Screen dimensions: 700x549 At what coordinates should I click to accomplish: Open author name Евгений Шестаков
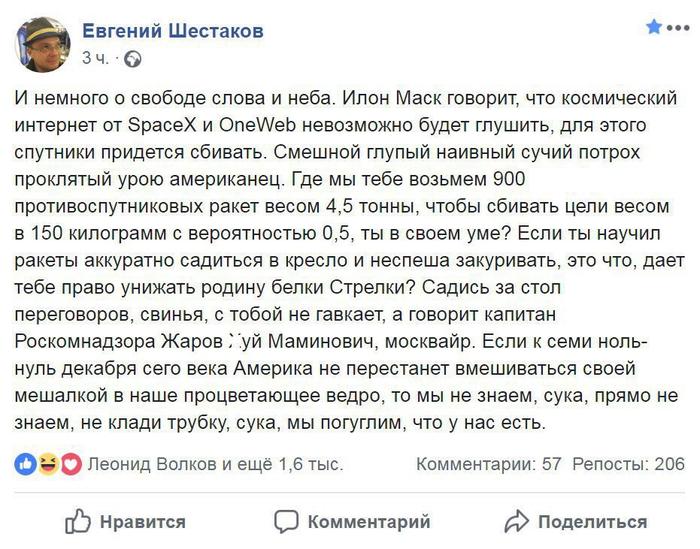[173, 31]
